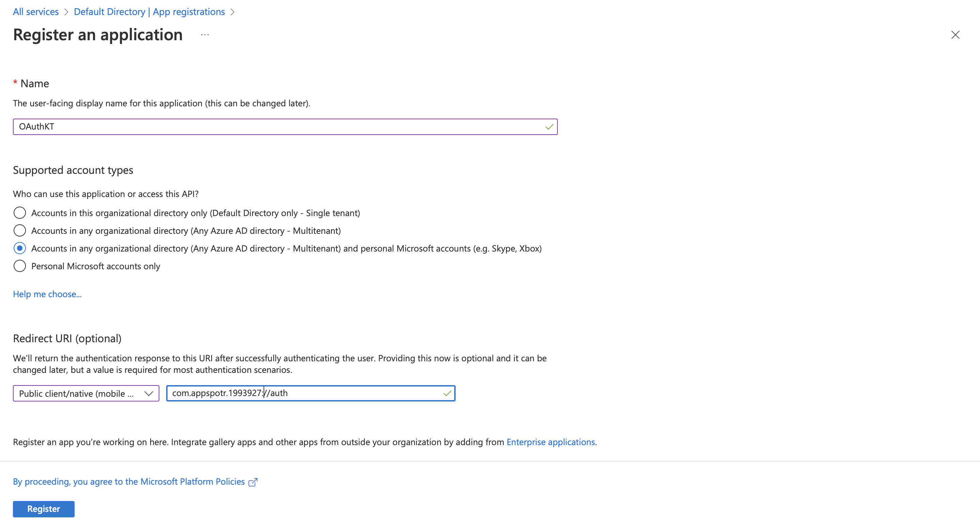980x531 pixels.
Task: Go to All services breadcrumb
Action: (x=36, y=12)
